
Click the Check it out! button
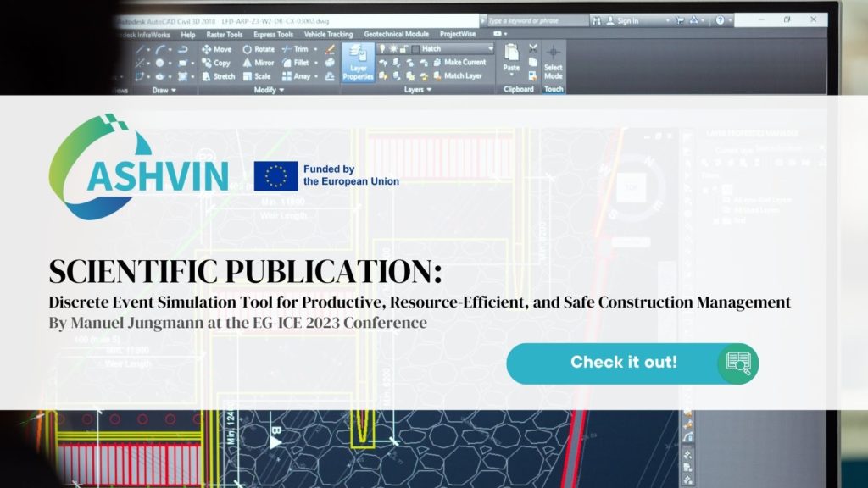coord(632,363)
